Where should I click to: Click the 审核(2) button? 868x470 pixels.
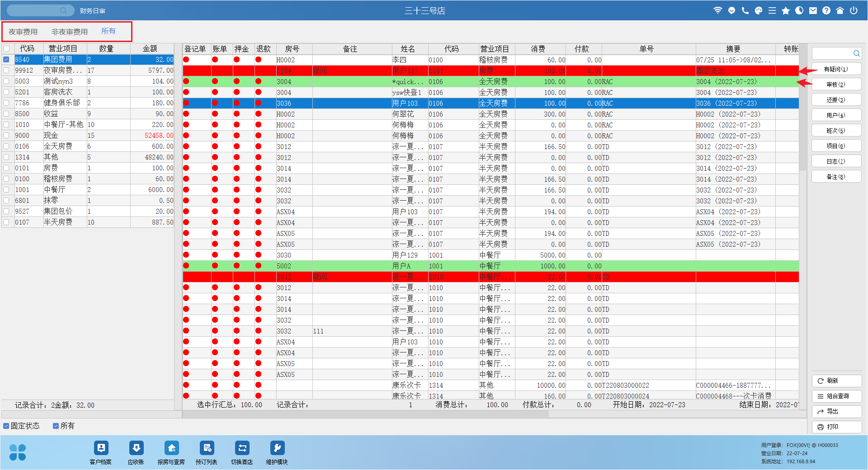click(x=836, y=85)
